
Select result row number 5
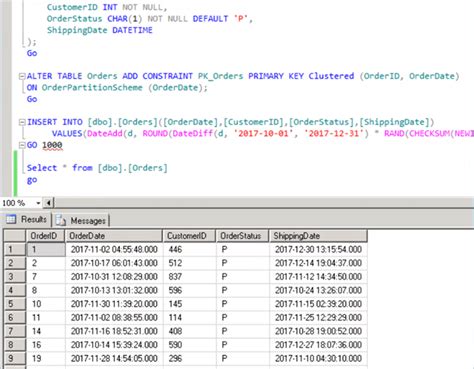click(x=15, y=304)
